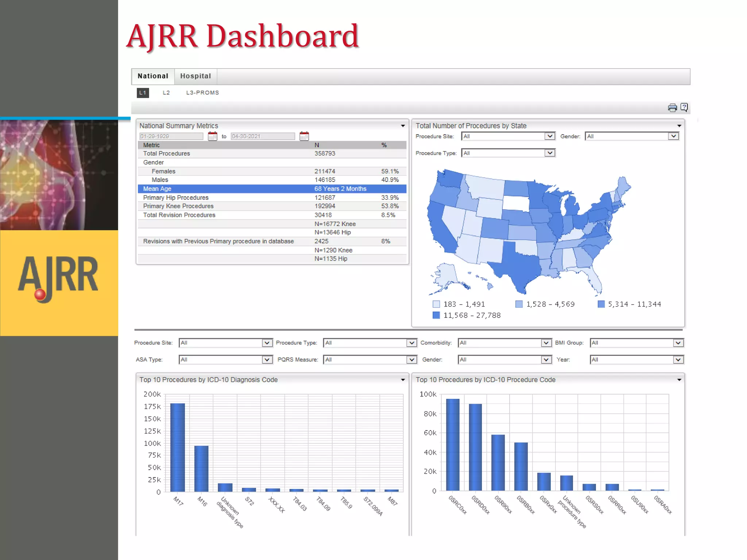
Task: Switch to the Hospital tab
Action: pos(196,76)
